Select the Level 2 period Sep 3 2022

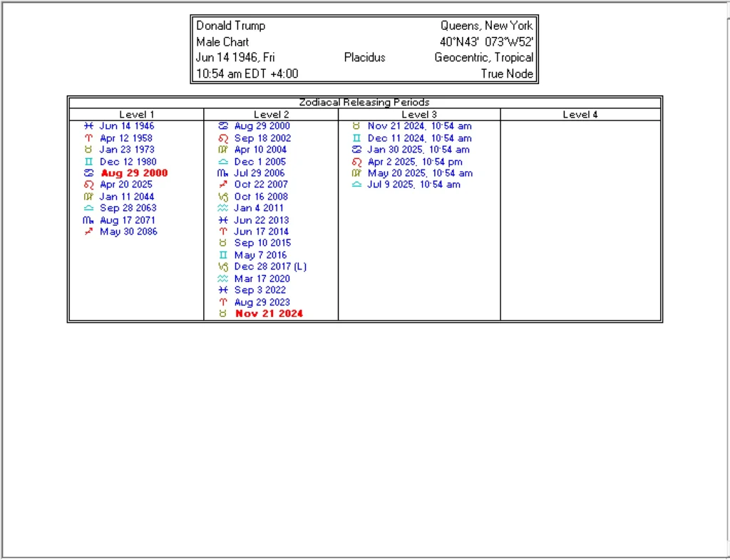coord(259,290)
